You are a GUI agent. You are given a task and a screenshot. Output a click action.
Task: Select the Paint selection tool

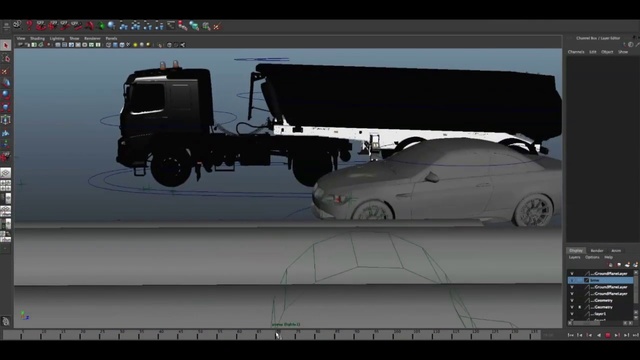(6, 71)
